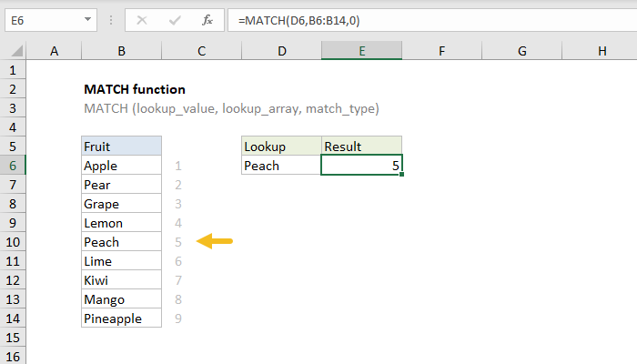Click the Select All corner triangle
Image resolution: width=637 pixels, height=364 pixels.
(14, 53)
